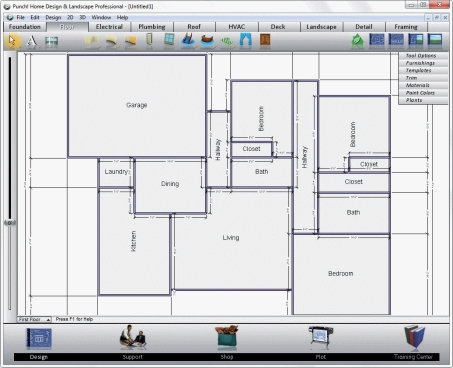Select the Laundry room label
453x368 pixels.
[x=117, y=172]
